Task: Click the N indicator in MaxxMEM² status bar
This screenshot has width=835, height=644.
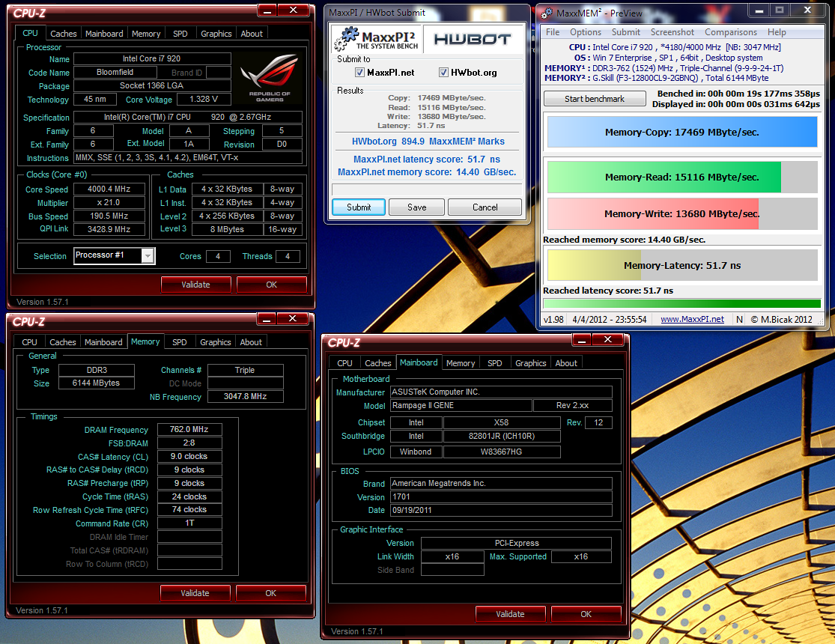Action: click(739, 319)
